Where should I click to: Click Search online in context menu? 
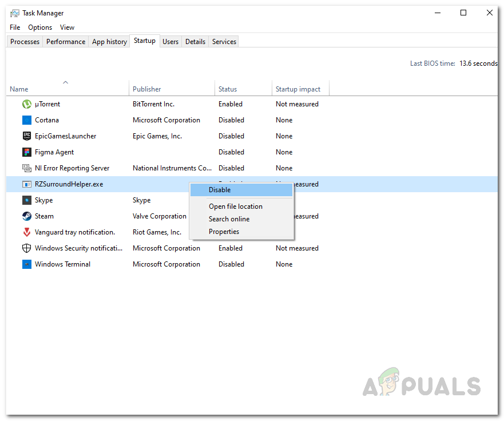click(x=229, y=219)
